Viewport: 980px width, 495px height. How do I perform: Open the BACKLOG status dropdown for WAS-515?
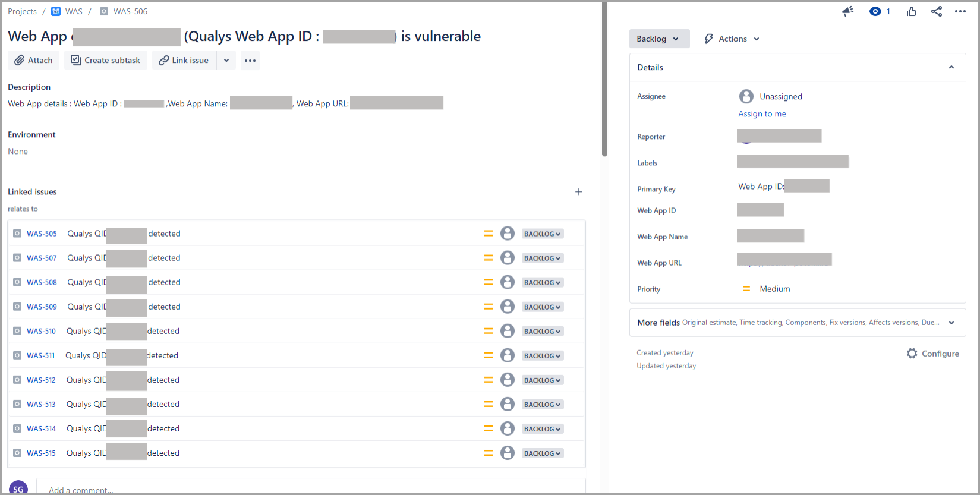coord(543,453)
